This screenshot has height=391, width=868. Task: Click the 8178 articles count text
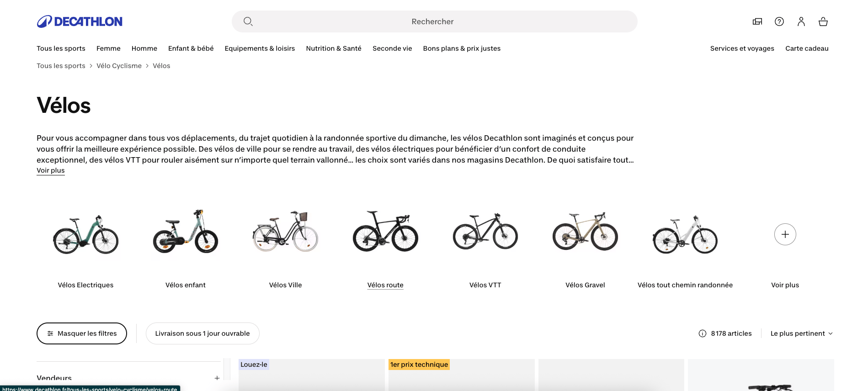coord(731,333)
